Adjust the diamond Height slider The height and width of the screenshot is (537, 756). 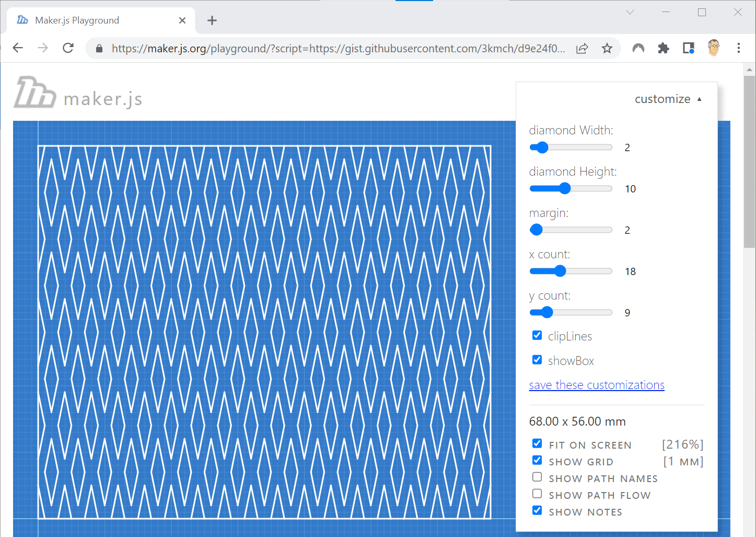click(571, 189)
